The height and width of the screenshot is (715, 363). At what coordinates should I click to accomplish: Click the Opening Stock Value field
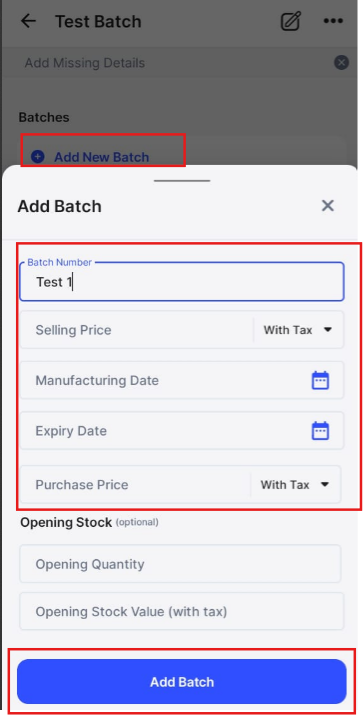coord(182,611)
